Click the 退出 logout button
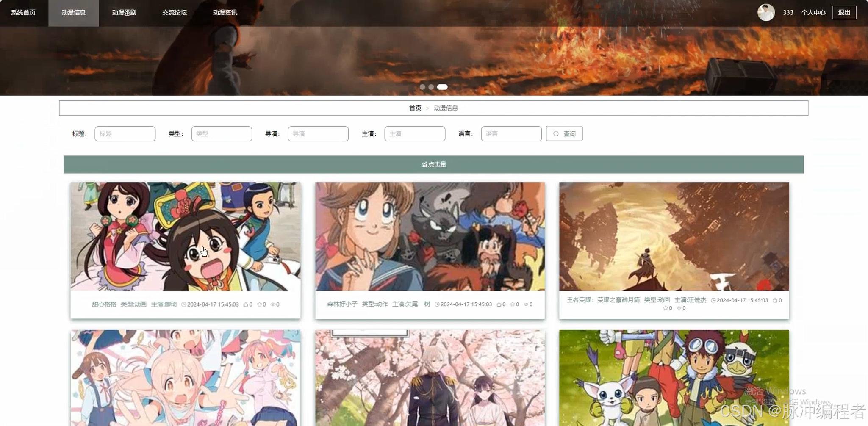The width and height of the screenshot is (868, 426). coord(844,13)
